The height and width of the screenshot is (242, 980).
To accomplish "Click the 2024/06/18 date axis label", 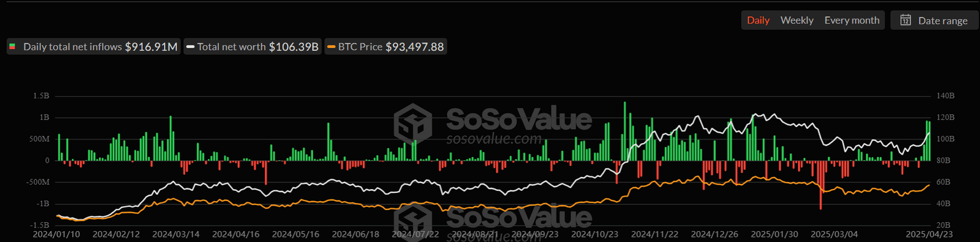I will 355,234.
